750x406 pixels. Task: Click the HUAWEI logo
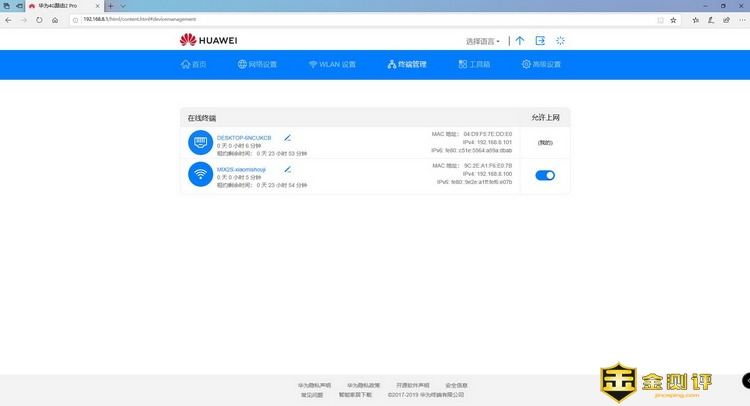click(x=207, y=41)
